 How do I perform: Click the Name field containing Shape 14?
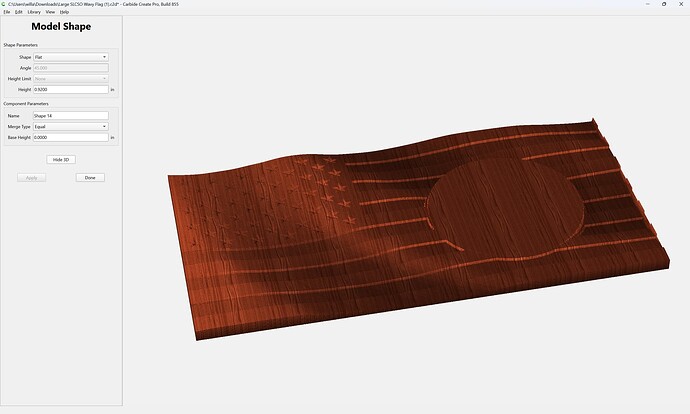71,116
